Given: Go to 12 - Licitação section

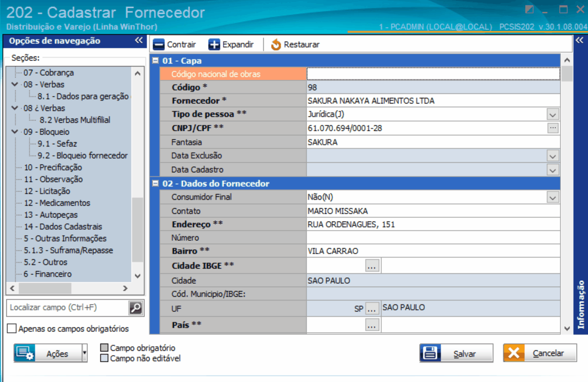Looking at the screenshot, I should (x=47, y=191).
